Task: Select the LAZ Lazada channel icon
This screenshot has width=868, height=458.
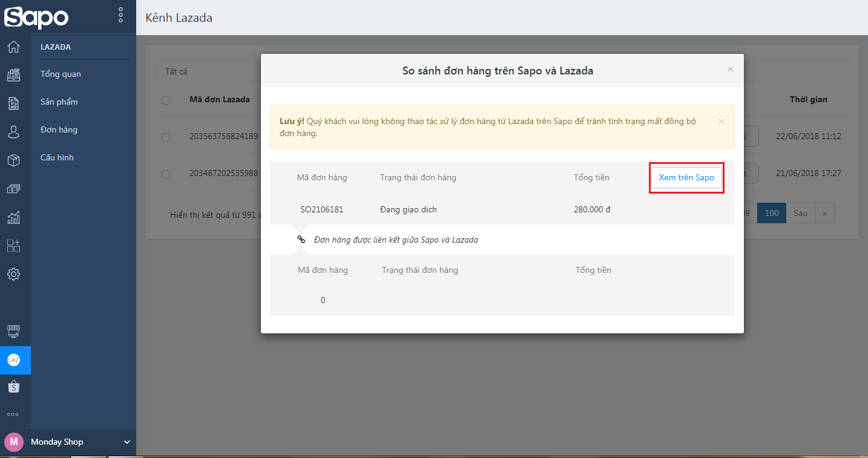Action: click(13, 360)
